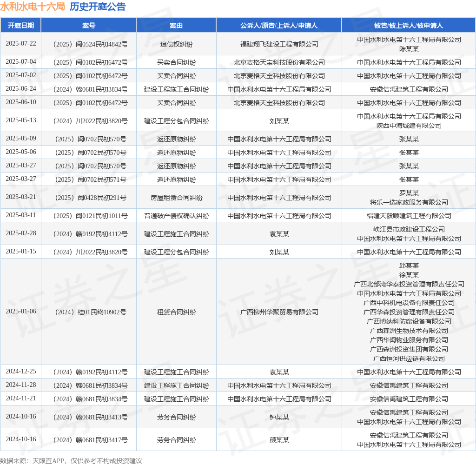Click the 案由 column header
The image size is (476, 465).
[176, 26]
